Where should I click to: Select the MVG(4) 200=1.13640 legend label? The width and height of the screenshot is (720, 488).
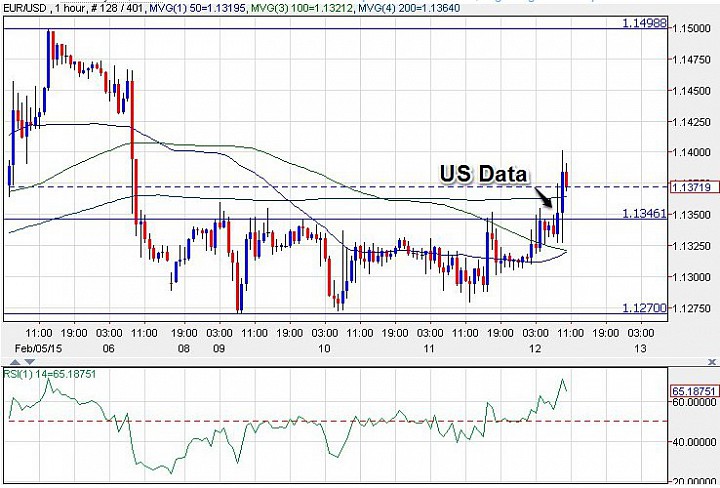coord(409,8)
